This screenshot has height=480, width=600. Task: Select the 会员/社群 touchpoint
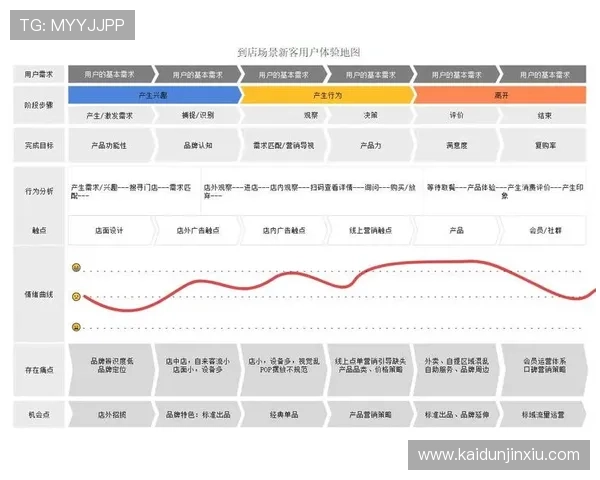tap(543, 230)
